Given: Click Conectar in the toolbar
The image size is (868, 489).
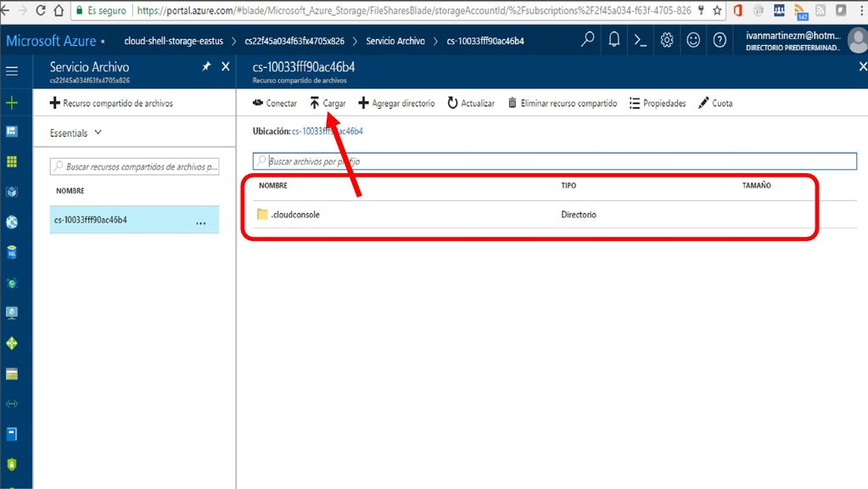Looking at the screenshot, I should 275,103.
